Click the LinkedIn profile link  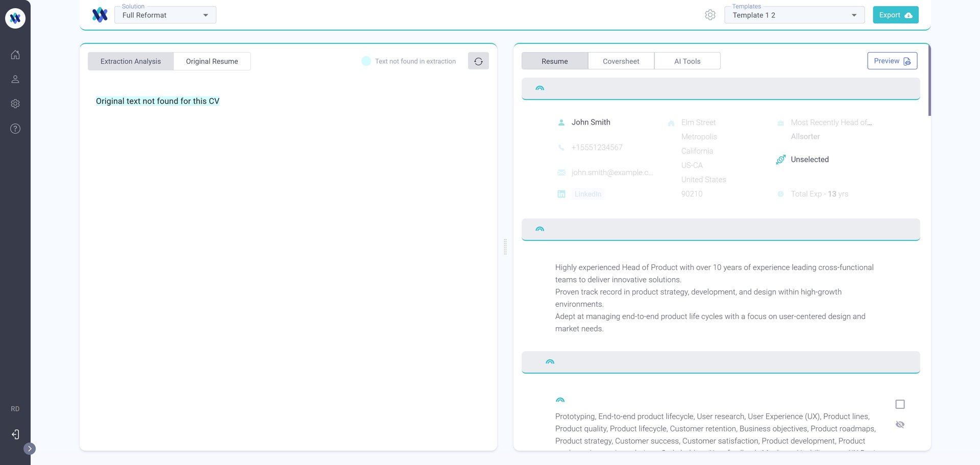(x=587, y=194)
